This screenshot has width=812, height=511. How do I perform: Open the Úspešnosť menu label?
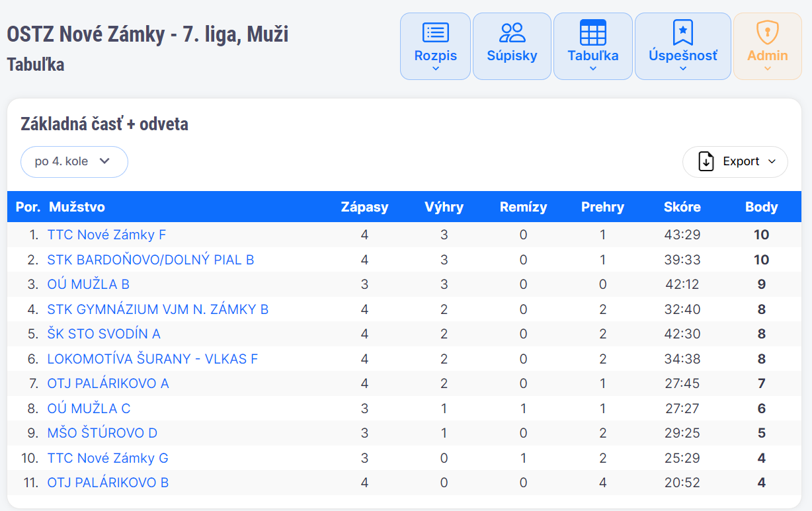(x=683, y=56)
